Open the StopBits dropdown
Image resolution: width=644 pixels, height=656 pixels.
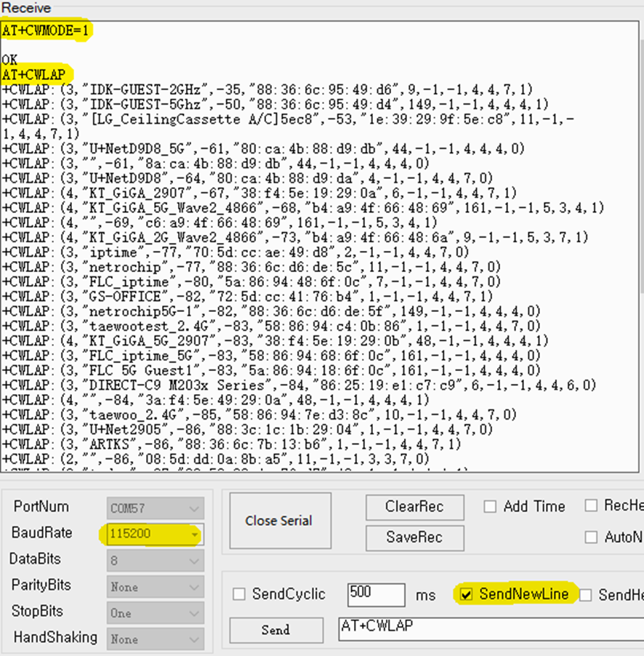(x=155, y=613)
